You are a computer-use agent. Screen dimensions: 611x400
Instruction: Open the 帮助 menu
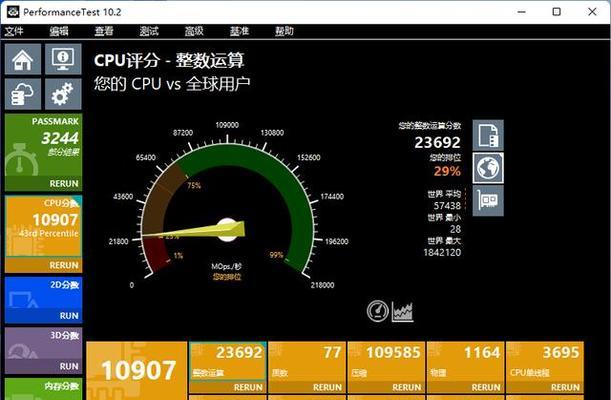[284, 31]
